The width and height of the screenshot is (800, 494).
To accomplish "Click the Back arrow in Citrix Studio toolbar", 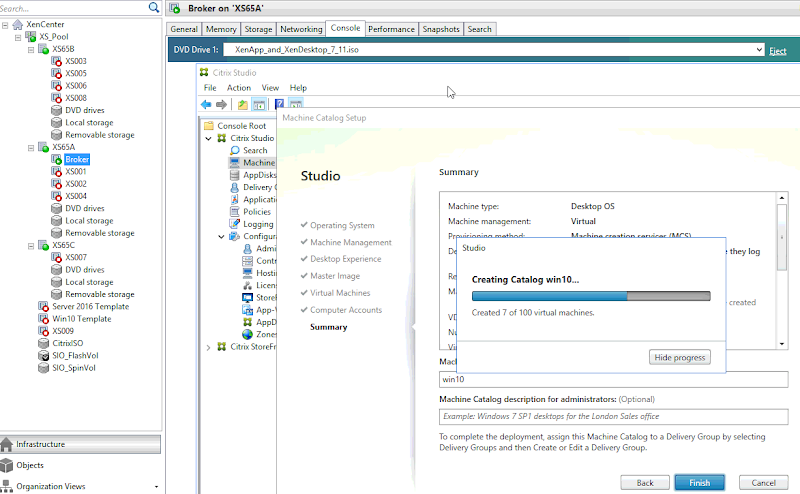I will click(x=206, y=105).
